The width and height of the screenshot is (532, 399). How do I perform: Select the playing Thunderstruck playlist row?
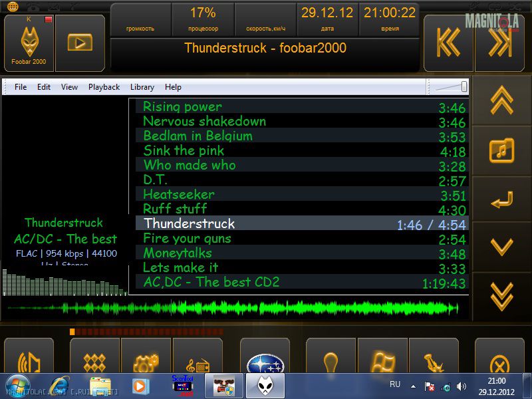tap(302, 223)
